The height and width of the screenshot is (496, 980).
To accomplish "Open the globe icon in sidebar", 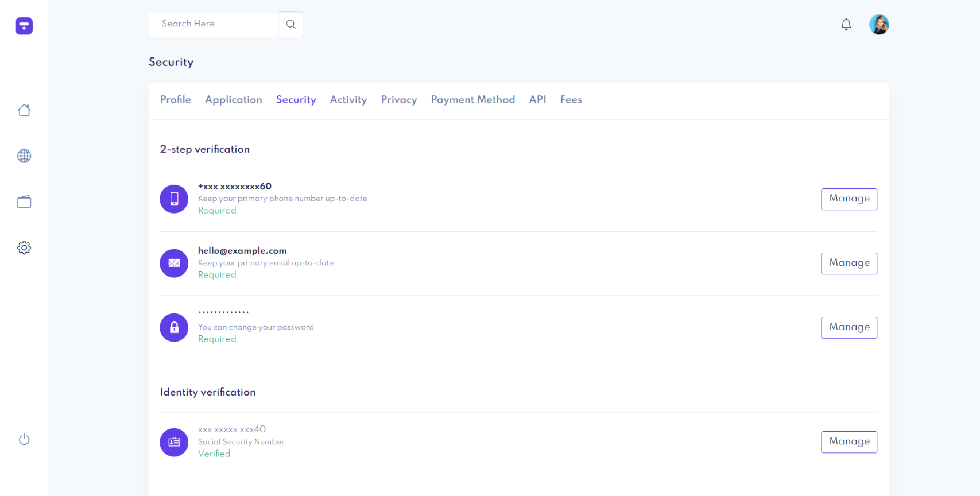I will click(24, 156).
